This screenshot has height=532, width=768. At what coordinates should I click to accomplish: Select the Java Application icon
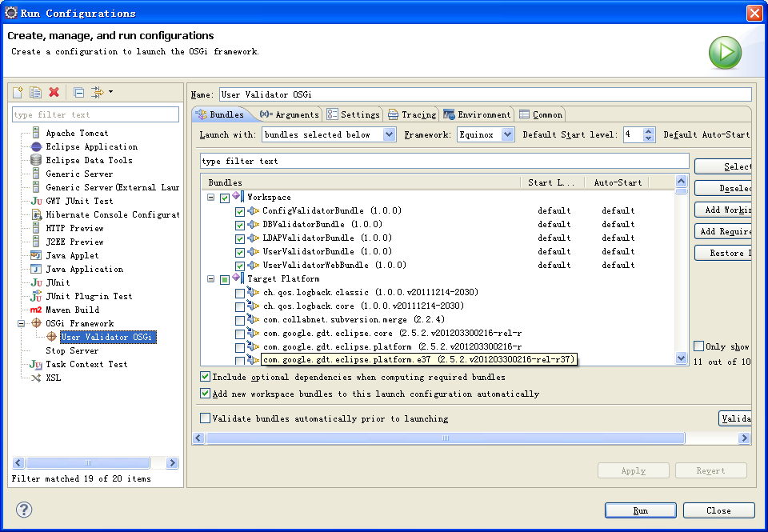[36, 269]
